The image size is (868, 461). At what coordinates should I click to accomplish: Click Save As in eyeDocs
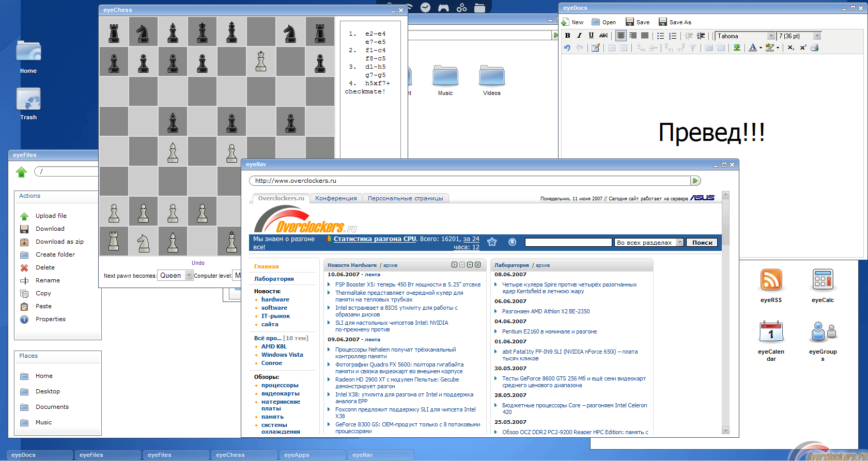tap(675, 22)
